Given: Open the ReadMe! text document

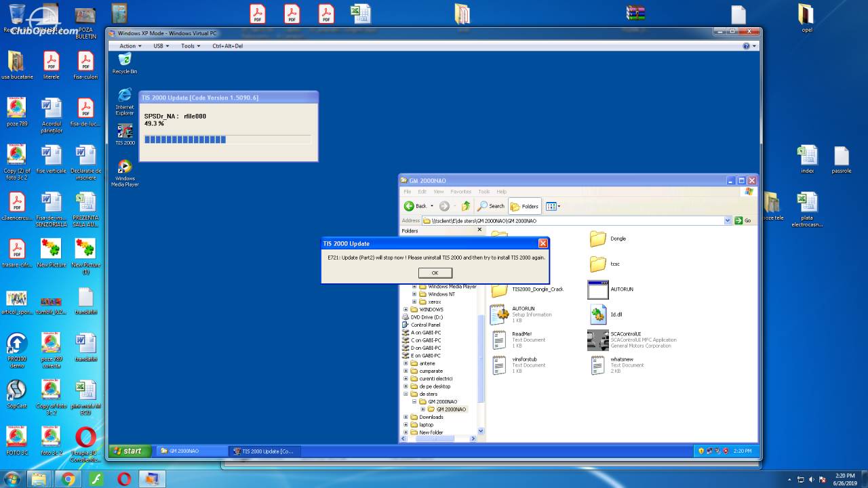Looking at the screenshot, I should [517, 340].
